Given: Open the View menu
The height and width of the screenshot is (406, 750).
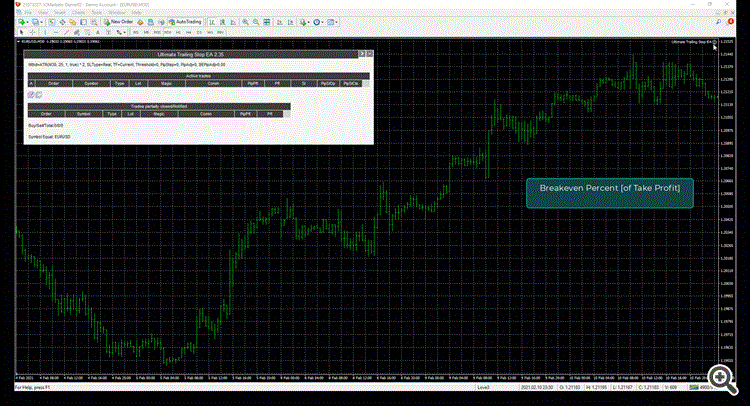Looking at the screenshot, I should coord(43,12).
